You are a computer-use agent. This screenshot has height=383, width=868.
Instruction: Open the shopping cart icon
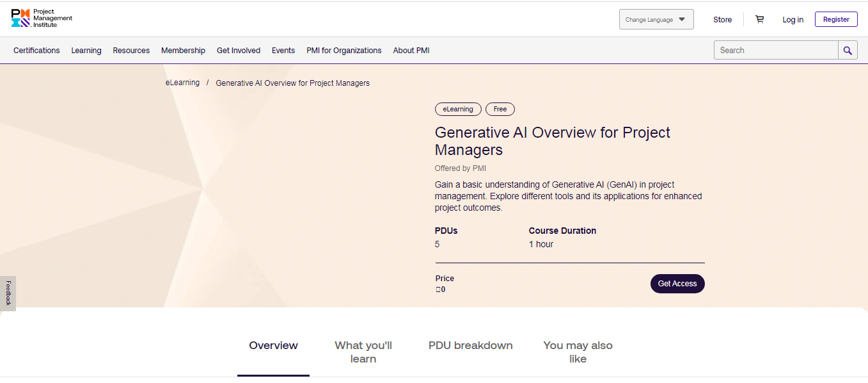759,19
